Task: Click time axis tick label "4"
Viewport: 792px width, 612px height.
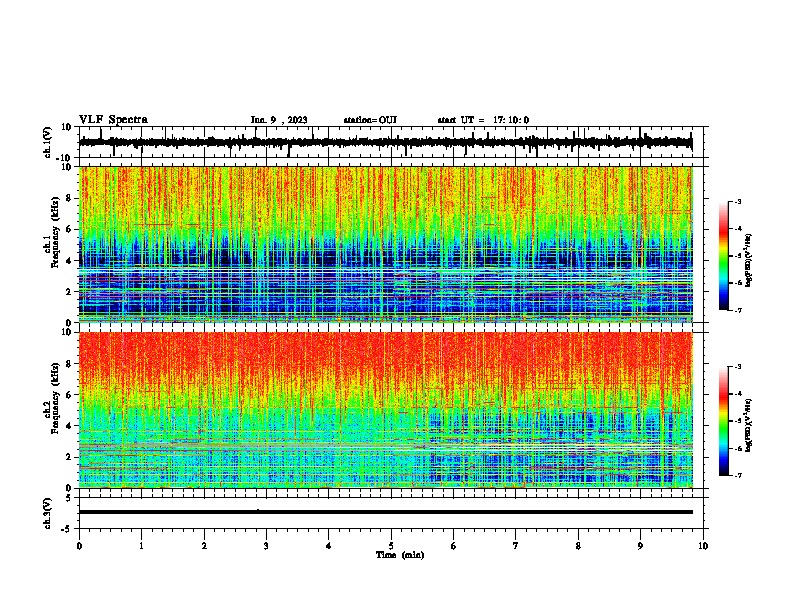Action: [x=329, y=546]
